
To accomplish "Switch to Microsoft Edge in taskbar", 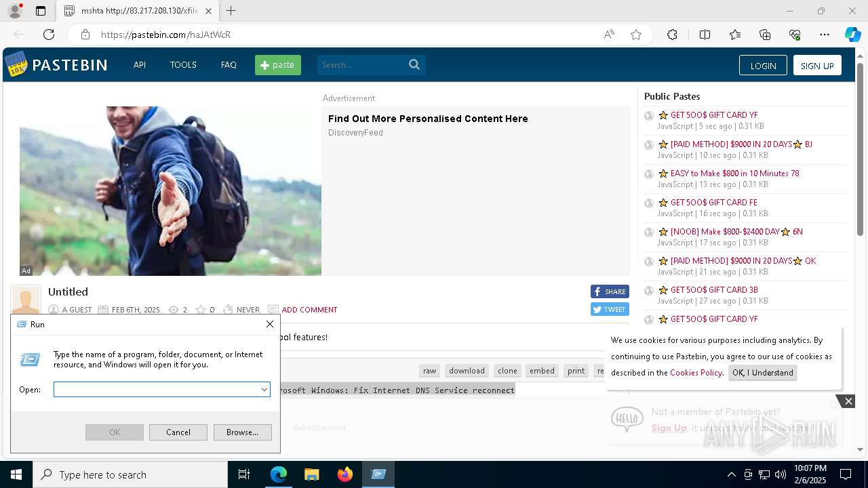I will [279, 474].
